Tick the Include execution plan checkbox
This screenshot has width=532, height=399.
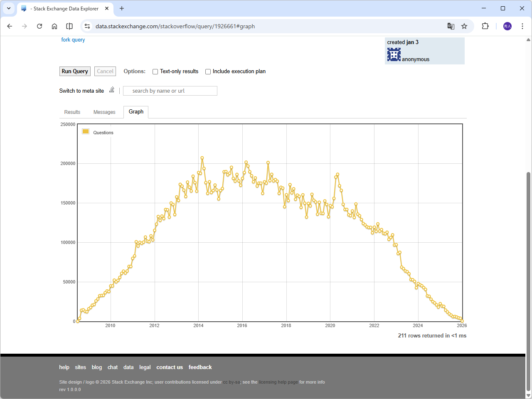(208, 71)
